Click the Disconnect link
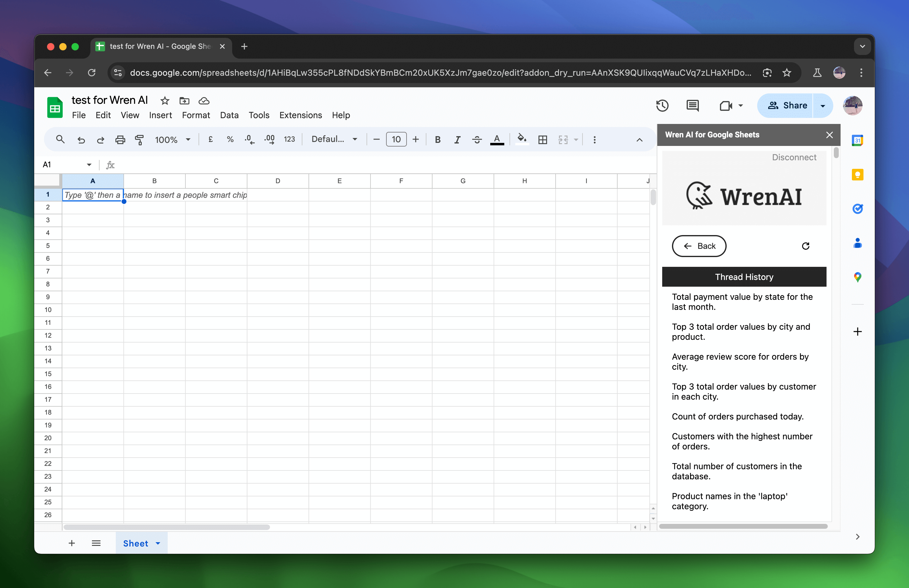The image size is (909, 588). click(794, 157)
